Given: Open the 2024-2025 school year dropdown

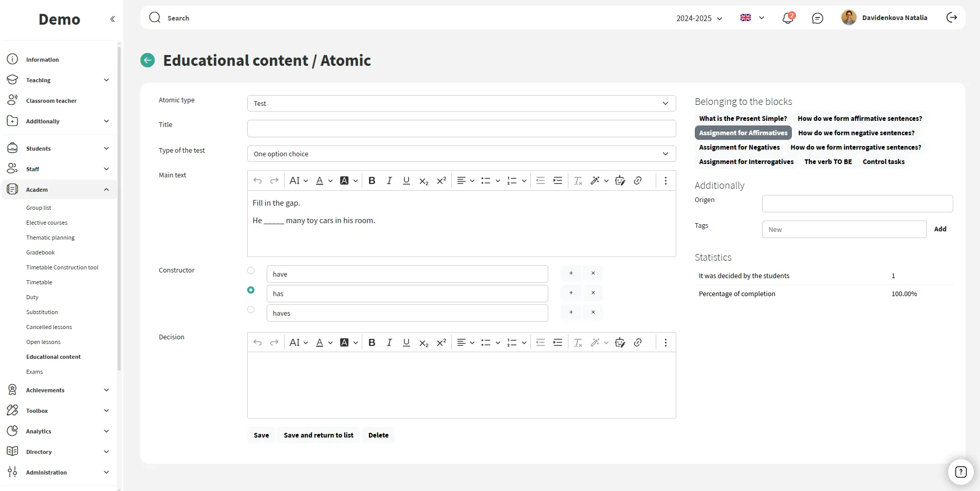Looking at the screenshot, I should pyautogui.click(x=699, y=19).
